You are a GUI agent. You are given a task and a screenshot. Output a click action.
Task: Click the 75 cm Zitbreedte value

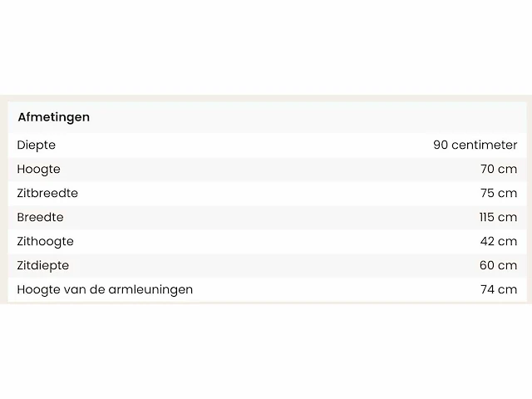tap(499, 193)
